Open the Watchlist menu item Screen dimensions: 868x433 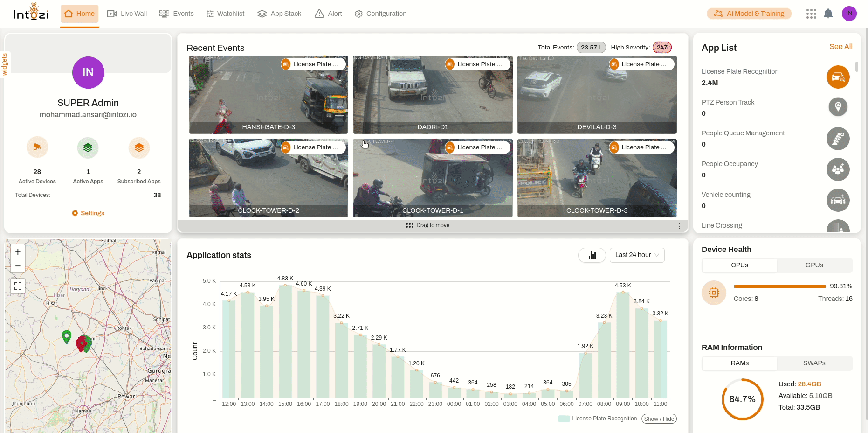click(225, 14)
